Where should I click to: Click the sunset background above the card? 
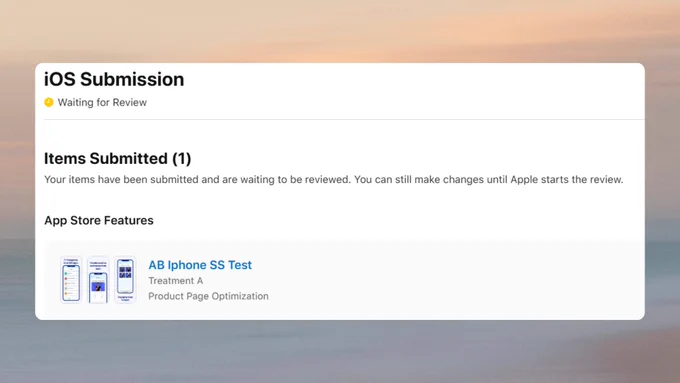click(x=340, y=30)
